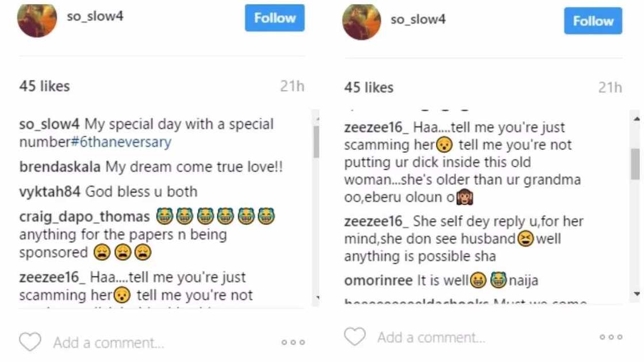Follow so_slow4 in right panel
Viewport: 644px width, 362px height.
coord(593,21)
